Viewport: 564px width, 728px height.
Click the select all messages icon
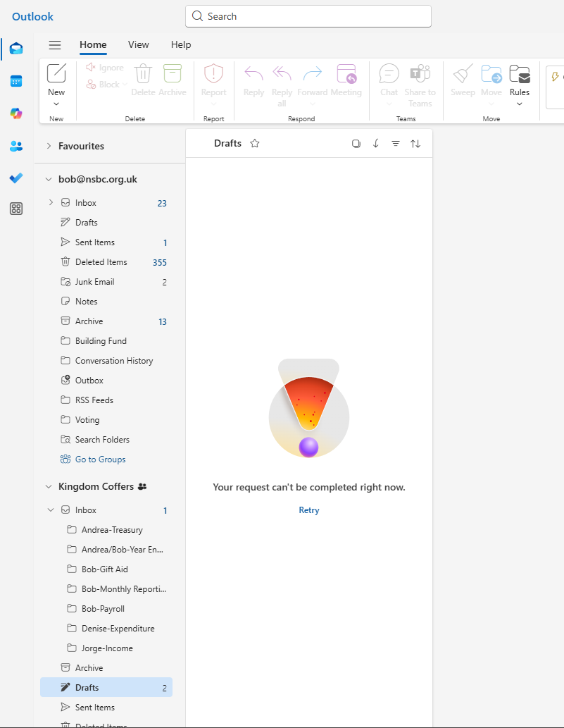[356, 144]
